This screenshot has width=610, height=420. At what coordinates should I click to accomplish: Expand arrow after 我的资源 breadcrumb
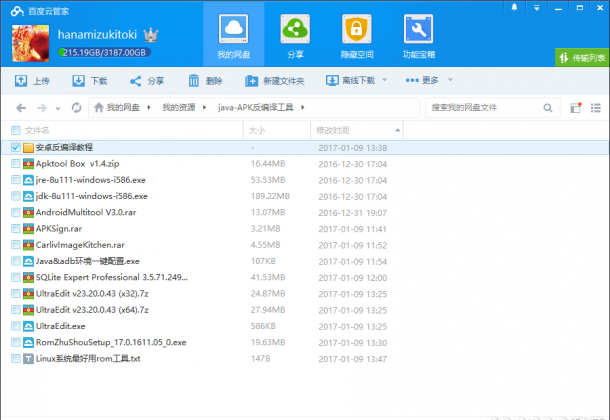click(x=204, y=107)
